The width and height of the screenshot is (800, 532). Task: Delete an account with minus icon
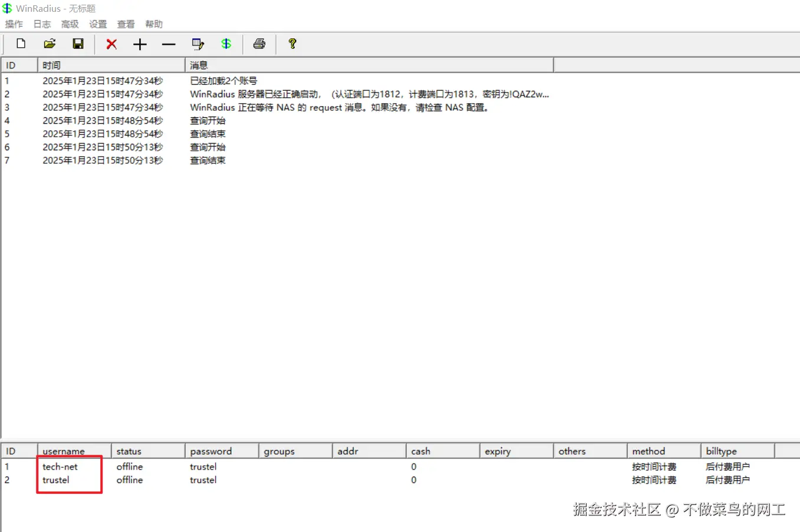coord(169,44)
